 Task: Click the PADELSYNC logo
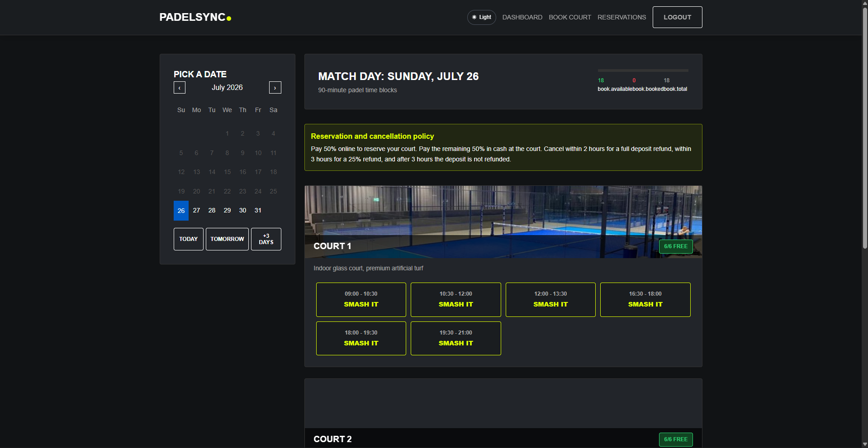point(195,17)
